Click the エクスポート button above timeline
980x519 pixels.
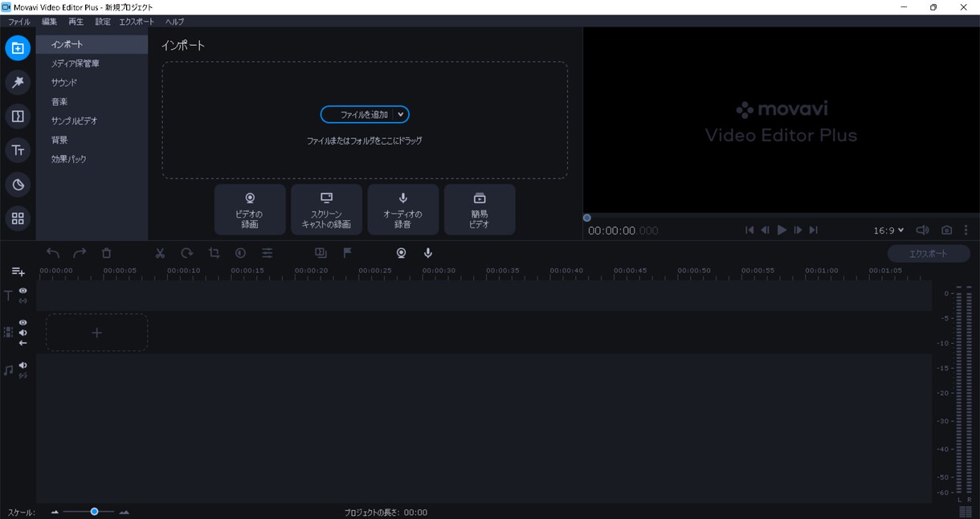[929, 254]
